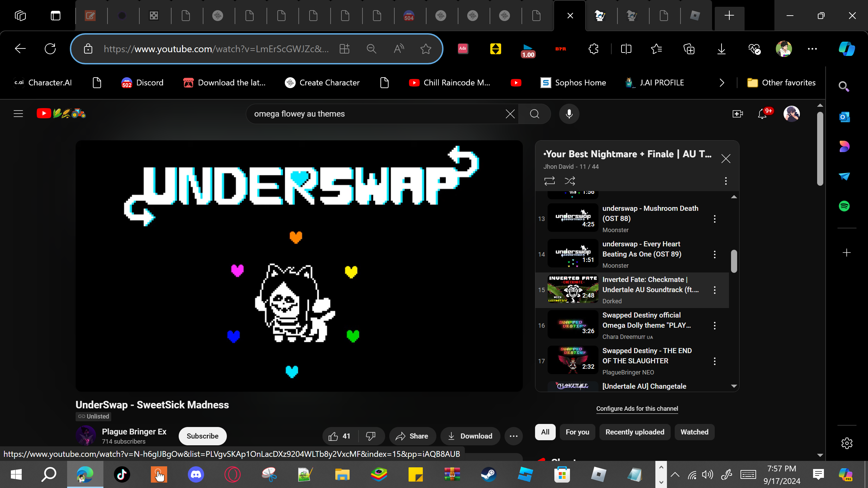Open Spotify in the Edge sidebar
The image size is (868, 488).
tap(844, 206)
